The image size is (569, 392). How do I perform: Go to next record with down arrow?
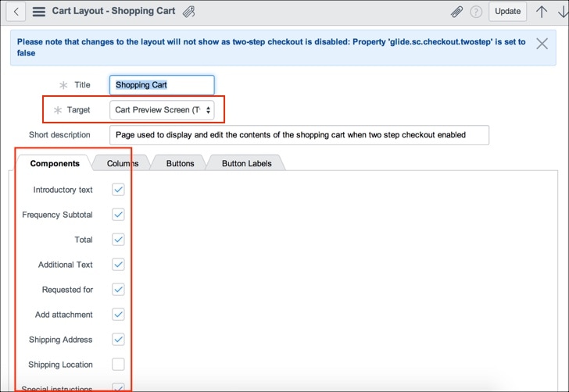[563, 12]
